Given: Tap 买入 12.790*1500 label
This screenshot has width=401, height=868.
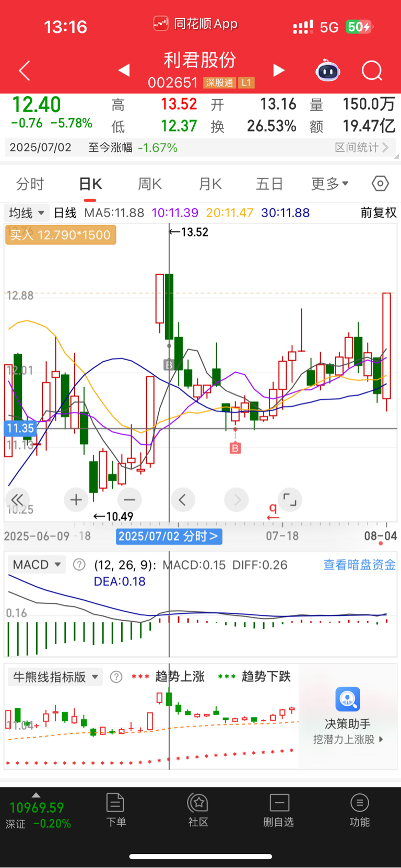Looking at the screenshot, I should point(61,235).
